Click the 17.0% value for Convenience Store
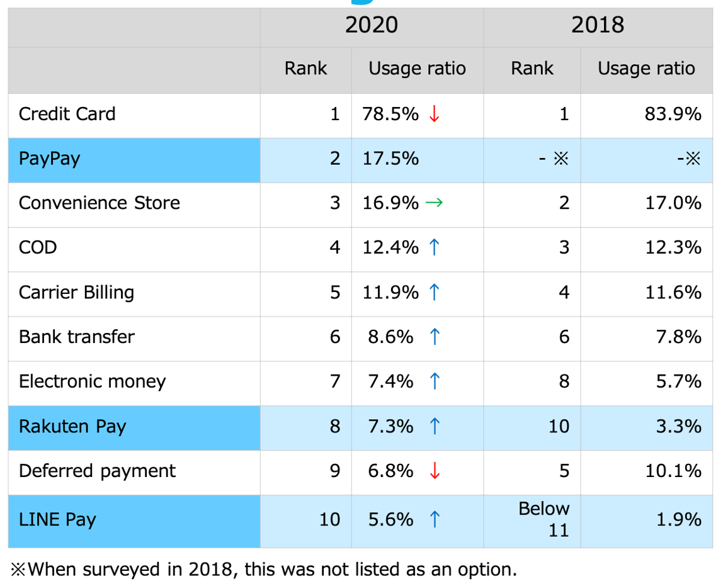This screenshot has width=728, height=584. pos(673,203)
